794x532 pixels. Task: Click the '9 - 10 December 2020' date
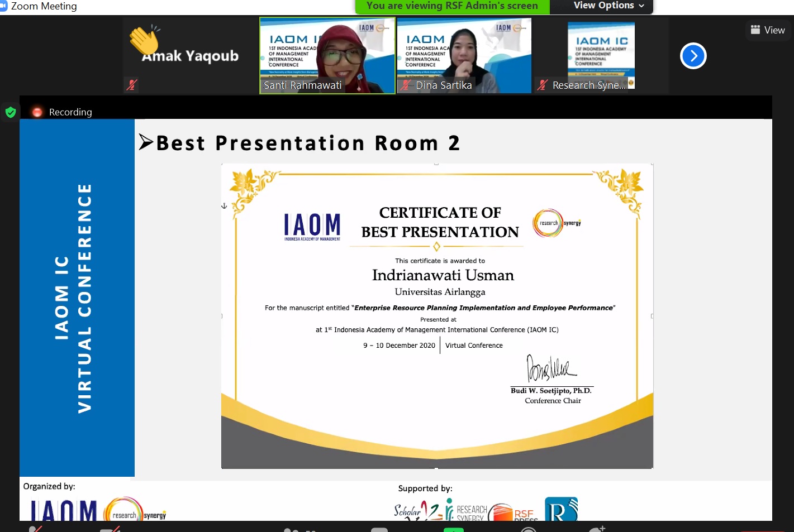pos(399,346)
